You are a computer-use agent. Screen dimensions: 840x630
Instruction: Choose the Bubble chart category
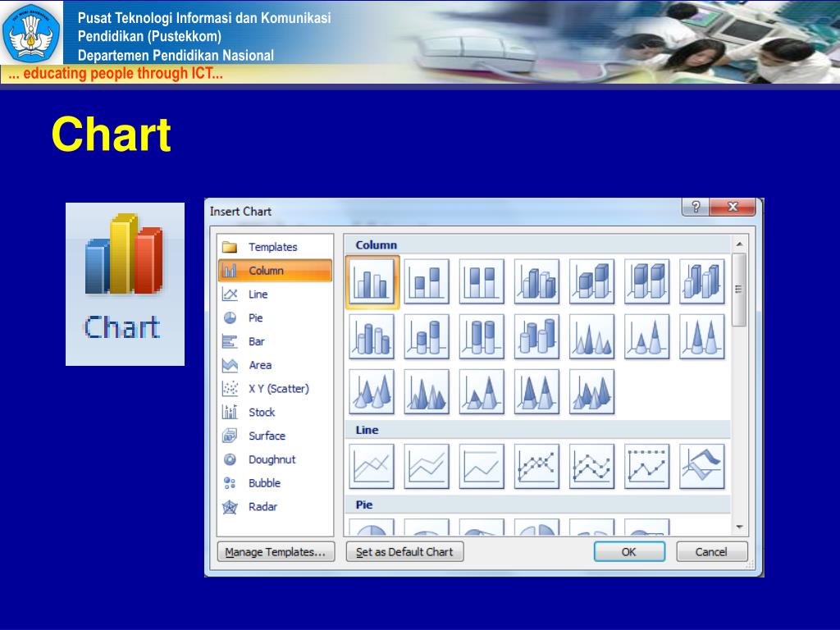(276, 482)
